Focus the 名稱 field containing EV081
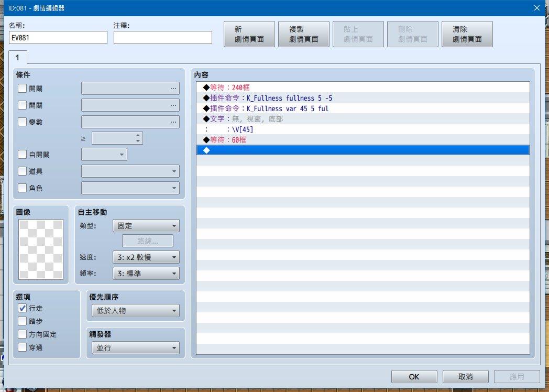This screenshot has height=392, width=549. tap(58, 38)
